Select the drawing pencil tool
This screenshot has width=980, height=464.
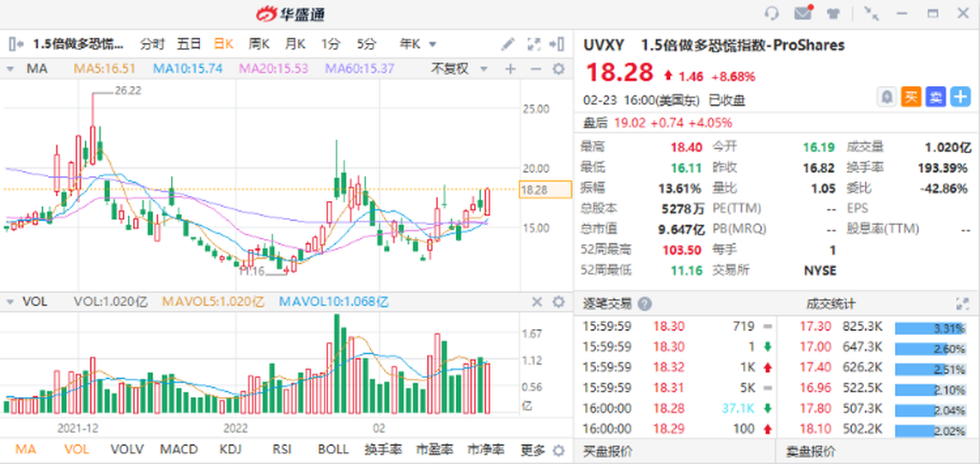tap(508, 44)
